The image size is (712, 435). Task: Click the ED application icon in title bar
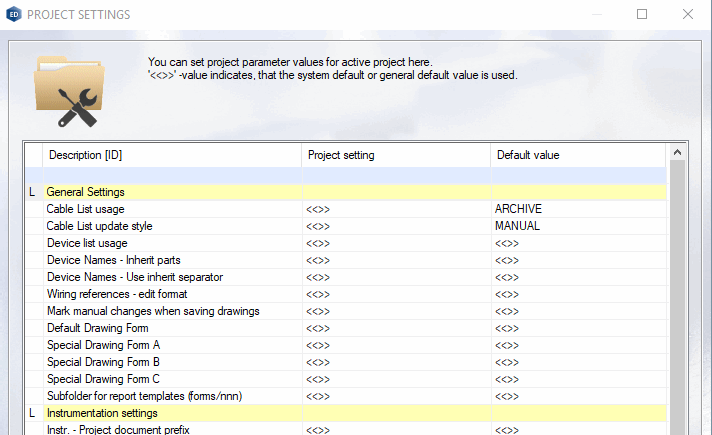click(13, 15)
